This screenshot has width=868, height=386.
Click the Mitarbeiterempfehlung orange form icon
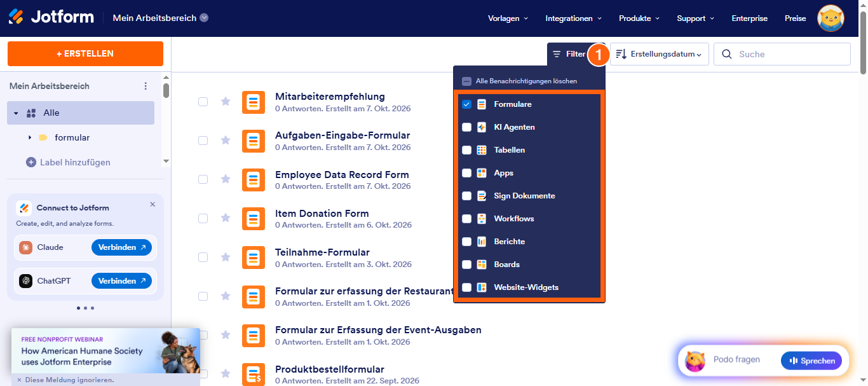(x=254, y=102)
